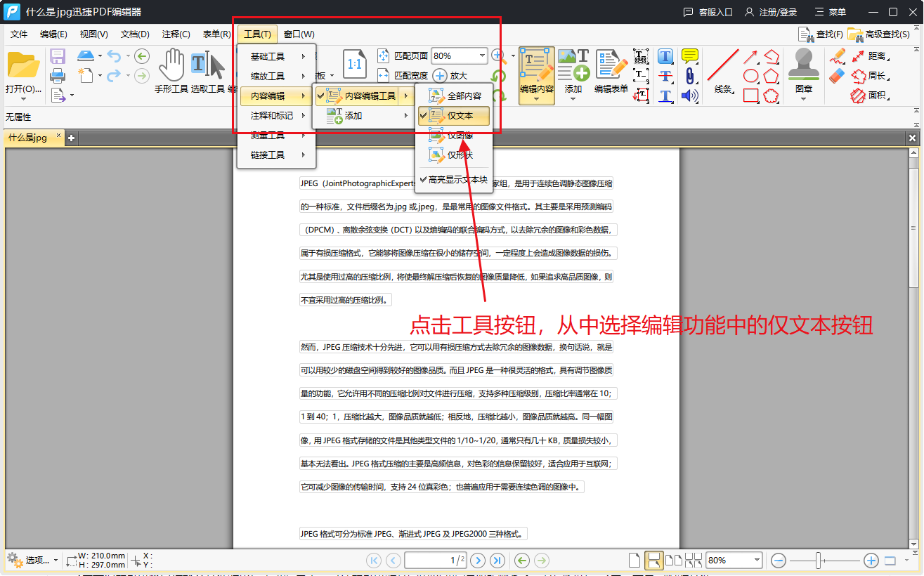The width and height of the screenshot is (924, 576).
Task: Click the strikethrough text T icon
Action: 665,76
